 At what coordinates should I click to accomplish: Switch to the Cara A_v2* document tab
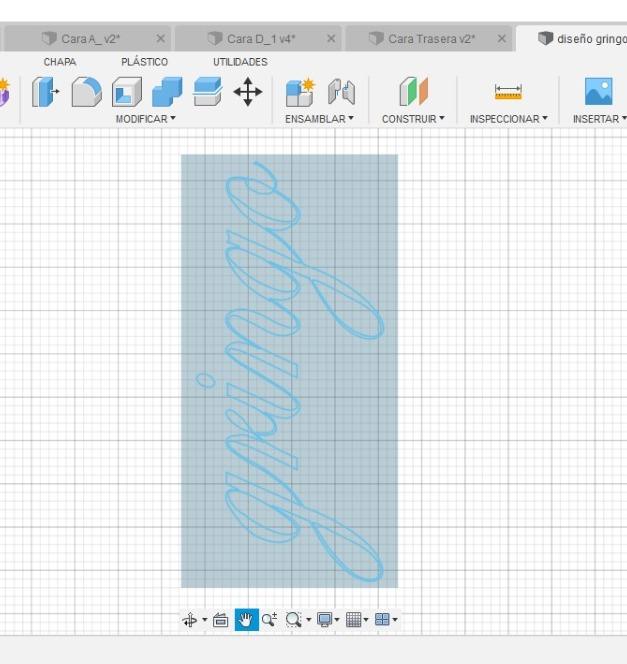(x=87, y=39)
